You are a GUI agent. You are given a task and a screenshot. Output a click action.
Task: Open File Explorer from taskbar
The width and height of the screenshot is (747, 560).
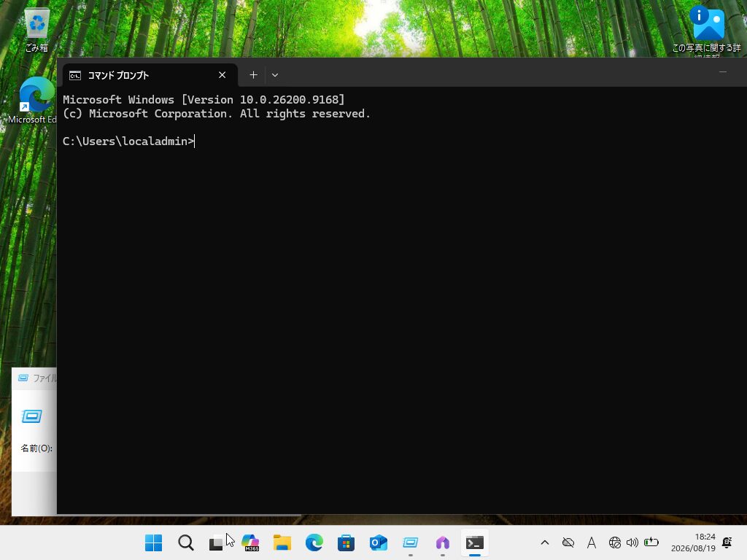(x=282, y=542)
